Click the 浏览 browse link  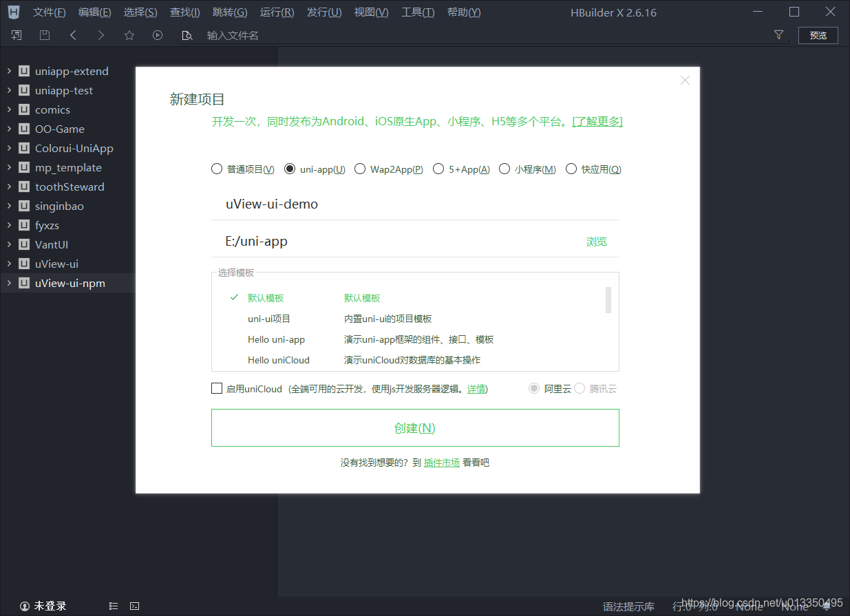point(597,242)
